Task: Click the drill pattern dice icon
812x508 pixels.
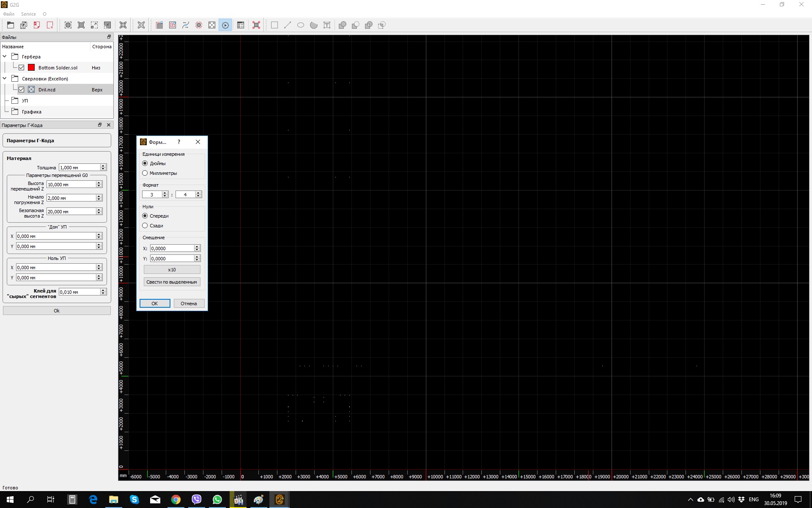Action: (x=212, y=25)
